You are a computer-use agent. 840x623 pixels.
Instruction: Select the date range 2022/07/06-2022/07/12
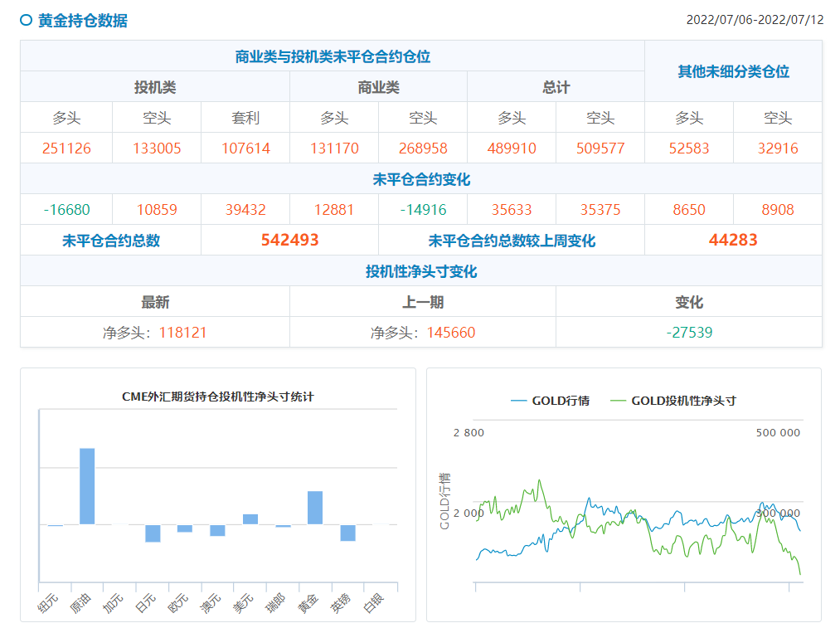(x=755, y=17)
